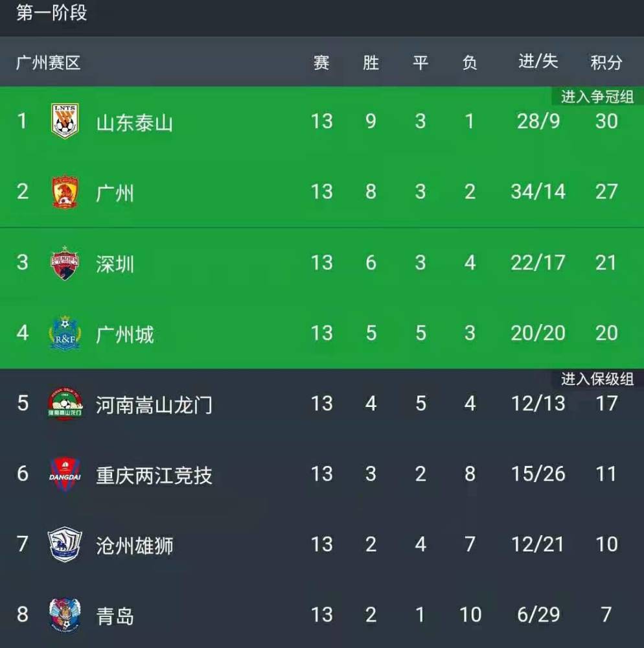Click the 积分 points column header

tap(606, 63)
